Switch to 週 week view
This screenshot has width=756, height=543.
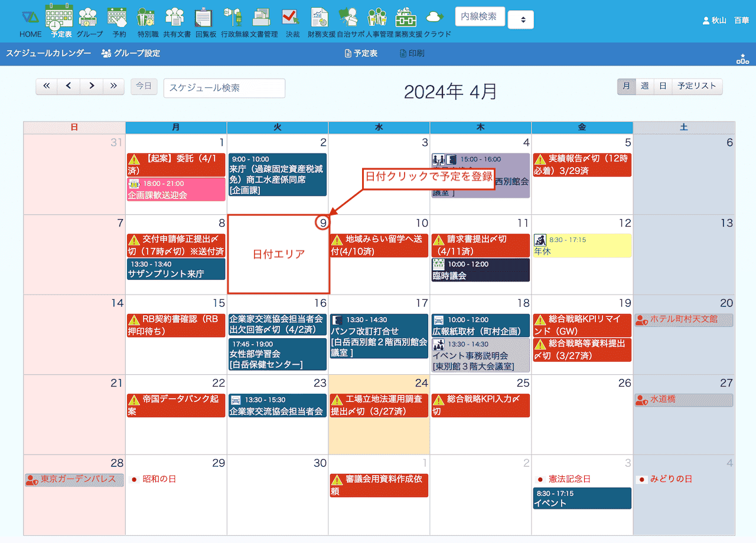pyautogui.click(x=645, y=86)
